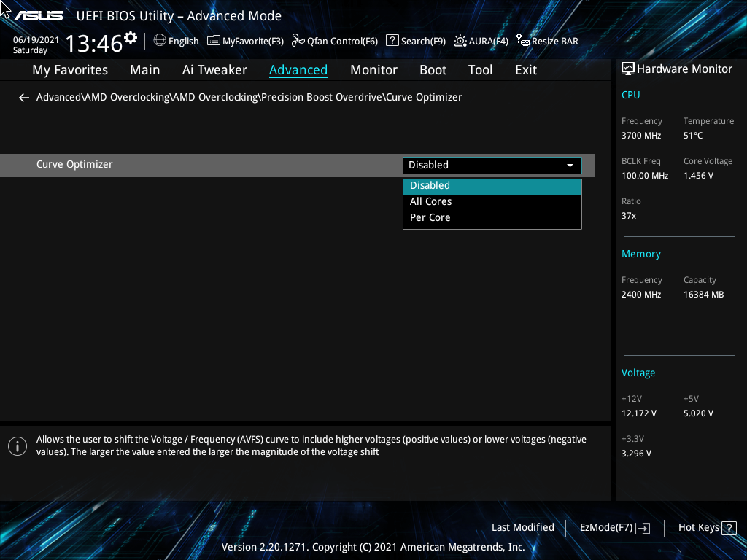Click the Hardware Monitor title

(x=684, y=69)
